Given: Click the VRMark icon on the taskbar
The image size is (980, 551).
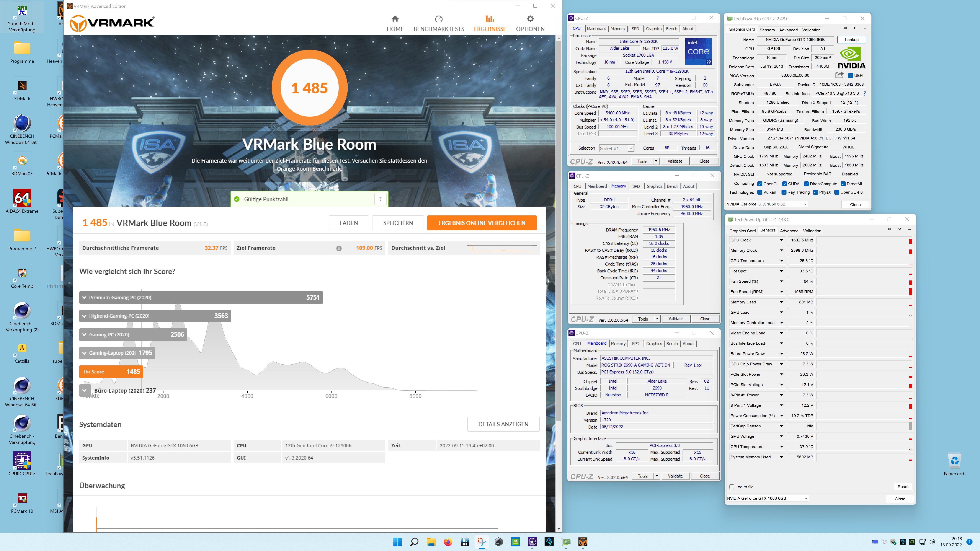Looking at the screenshot, I should click(582, 542).
